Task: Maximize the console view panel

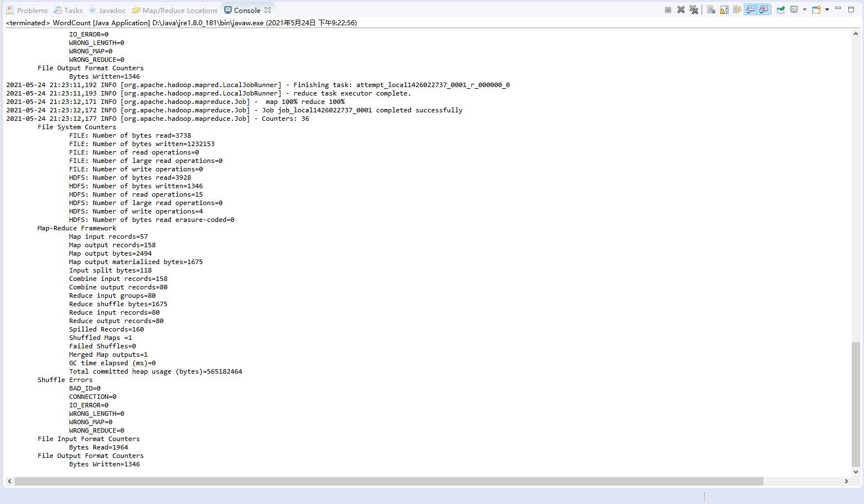Action: 851,9
